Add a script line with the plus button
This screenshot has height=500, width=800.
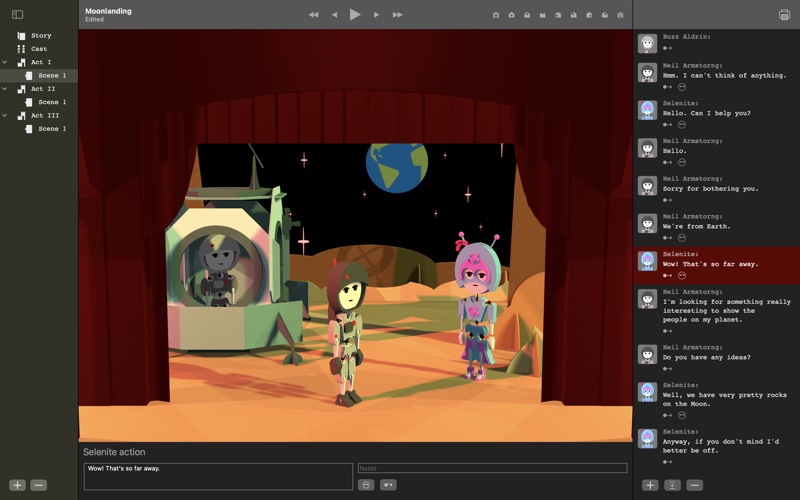point(650,485)
